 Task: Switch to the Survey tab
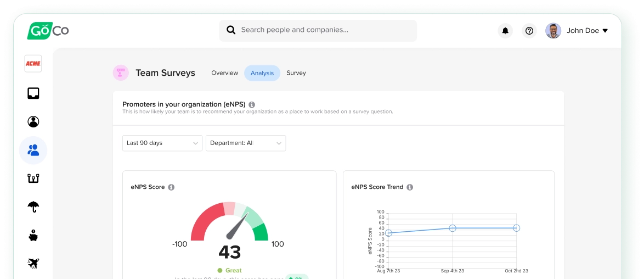point(296,73)
